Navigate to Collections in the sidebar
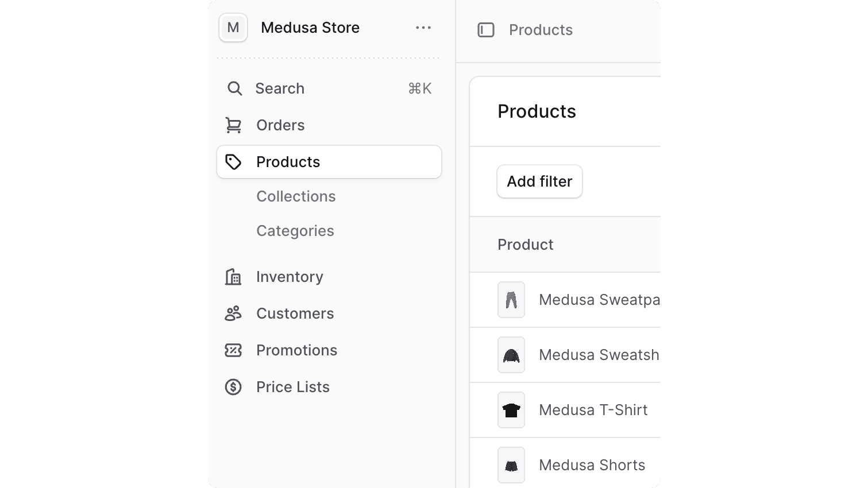This screenshot has width=868, height=488. tap(296, 196)
